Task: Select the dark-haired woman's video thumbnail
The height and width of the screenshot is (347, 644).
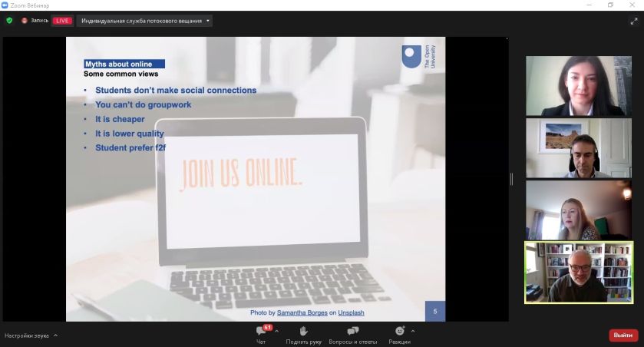Action: 579,86
